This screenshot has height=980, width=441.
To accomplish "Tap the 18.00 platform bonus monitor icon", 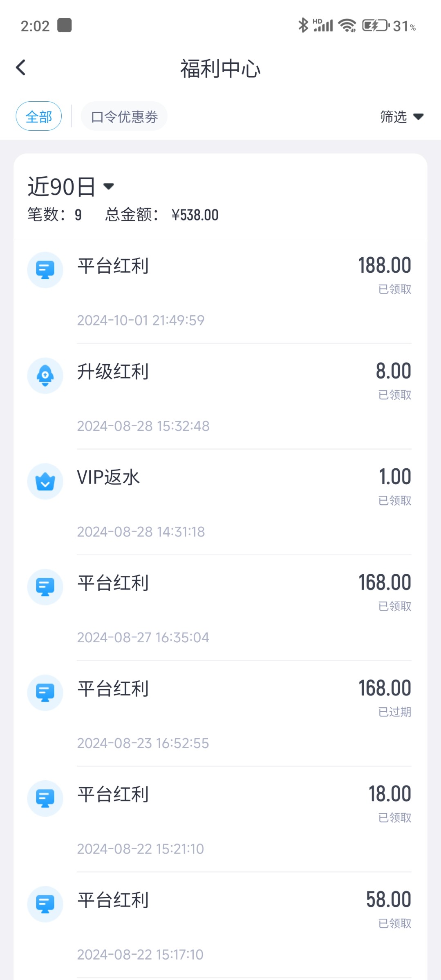I will point(45,799).
